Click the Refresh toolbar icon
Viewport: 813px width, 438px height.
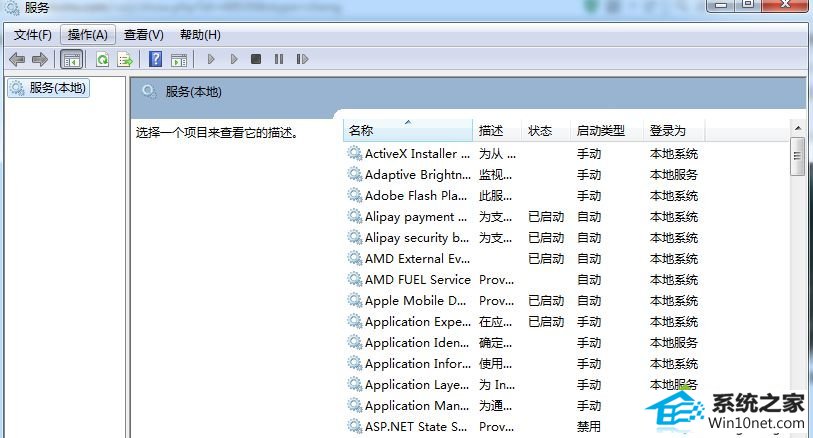102,59
